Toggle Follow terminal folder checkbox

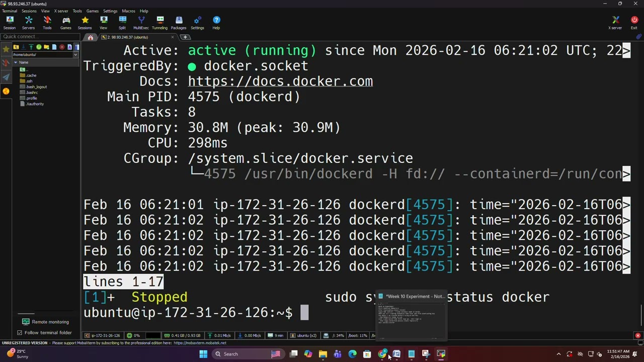point(20,332)
